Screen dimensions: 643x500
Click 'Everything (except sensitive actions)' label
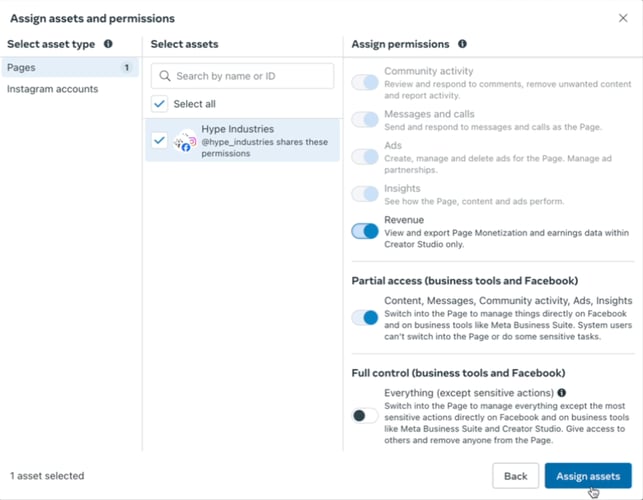click(x=469, y=393)
